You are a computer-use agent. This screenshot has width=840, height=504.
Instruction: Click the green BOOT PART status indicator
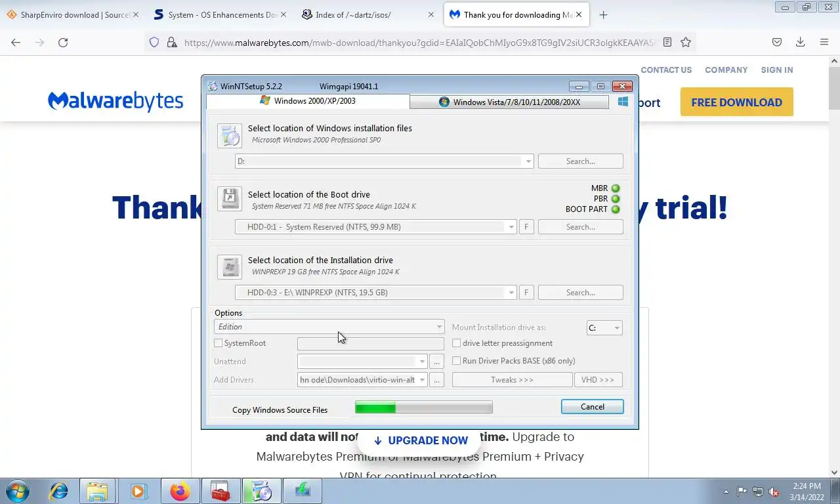(x=616, y=209)
